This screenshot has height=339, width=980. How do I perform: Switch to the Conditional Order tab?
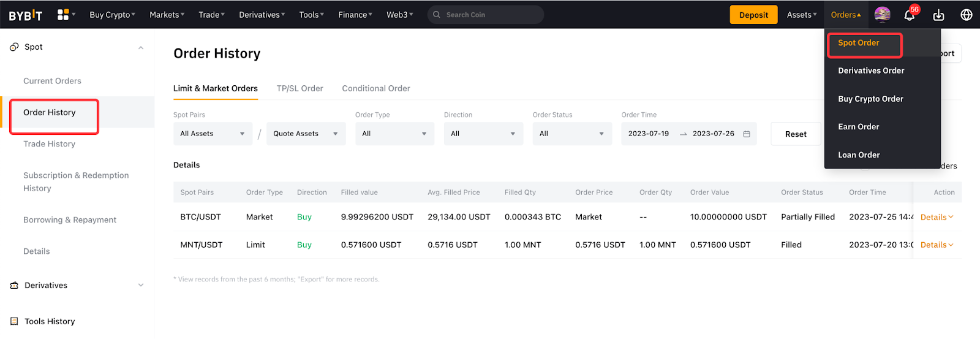tap(375, 88)
